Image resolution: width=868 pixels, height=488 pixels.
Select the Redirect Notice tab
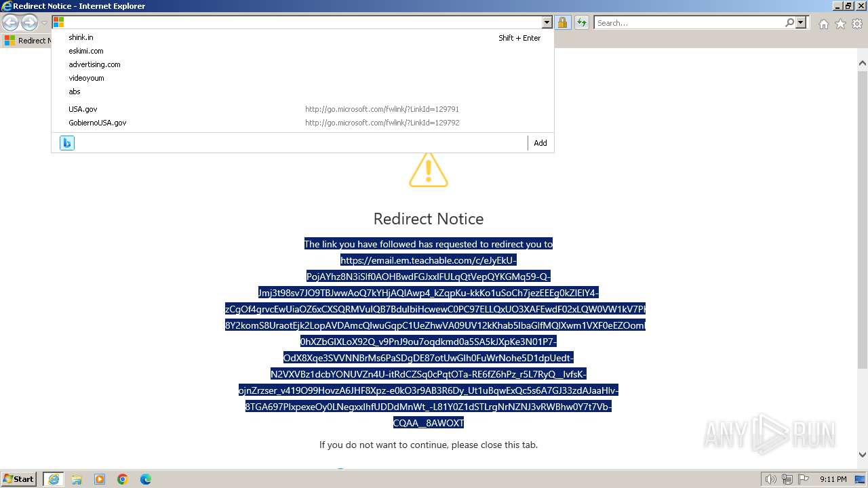(27, 41)
